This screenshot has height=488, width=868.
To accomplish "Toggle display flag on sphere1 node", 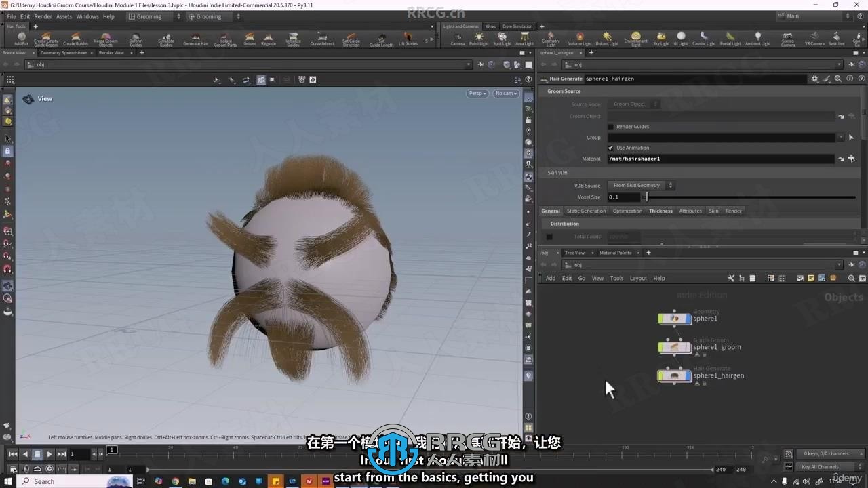I will pos(690,319).
